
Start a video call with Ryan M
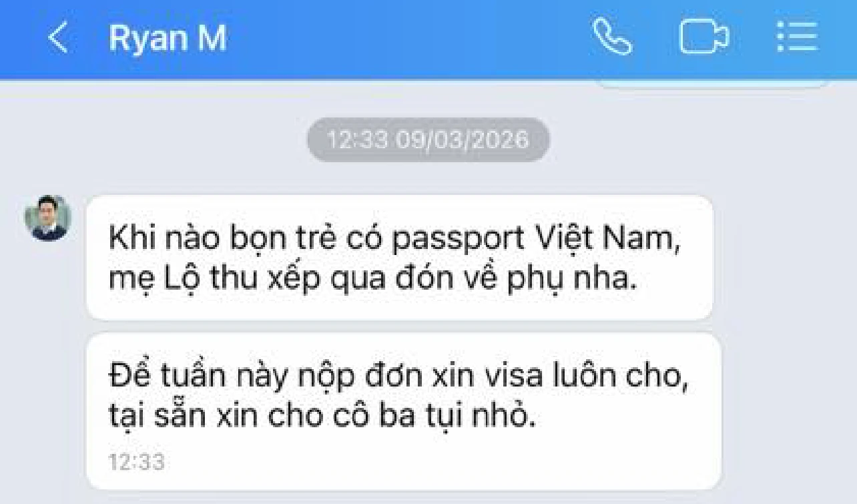point(703,37)
